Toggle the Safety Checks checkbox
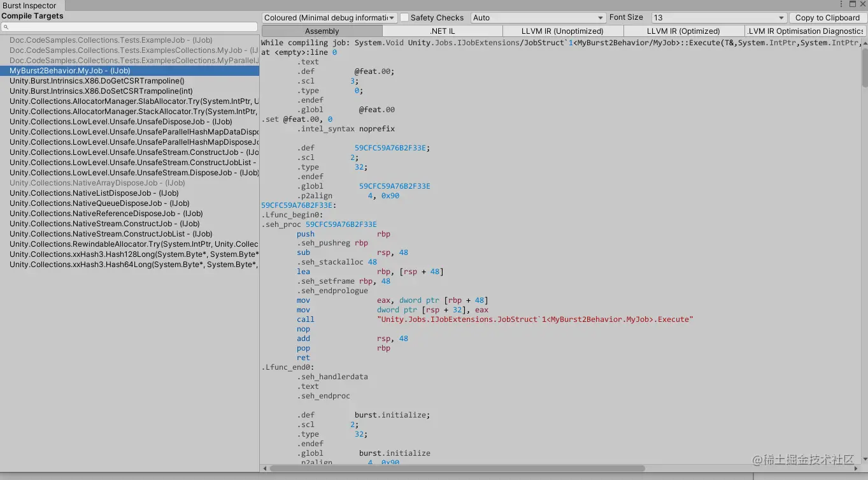Screen dimensions: 868x480 404,18
